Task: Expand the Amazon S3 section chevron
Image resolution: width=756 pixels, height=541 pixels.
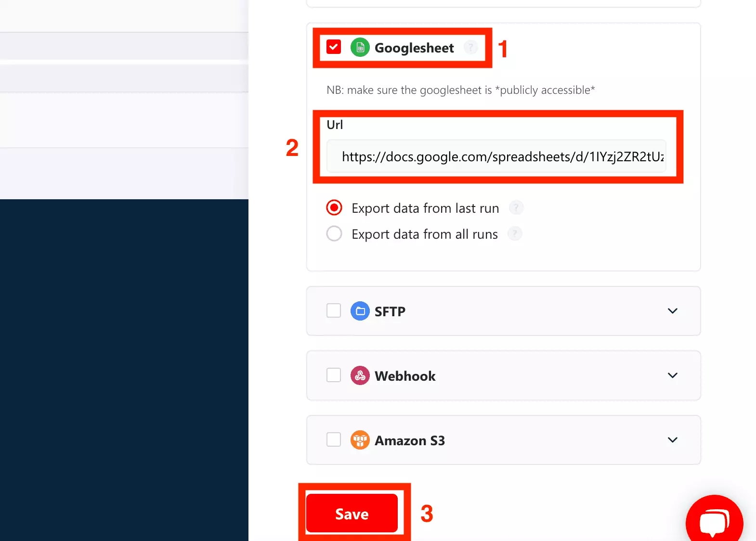Action: [x=673, y=440]
